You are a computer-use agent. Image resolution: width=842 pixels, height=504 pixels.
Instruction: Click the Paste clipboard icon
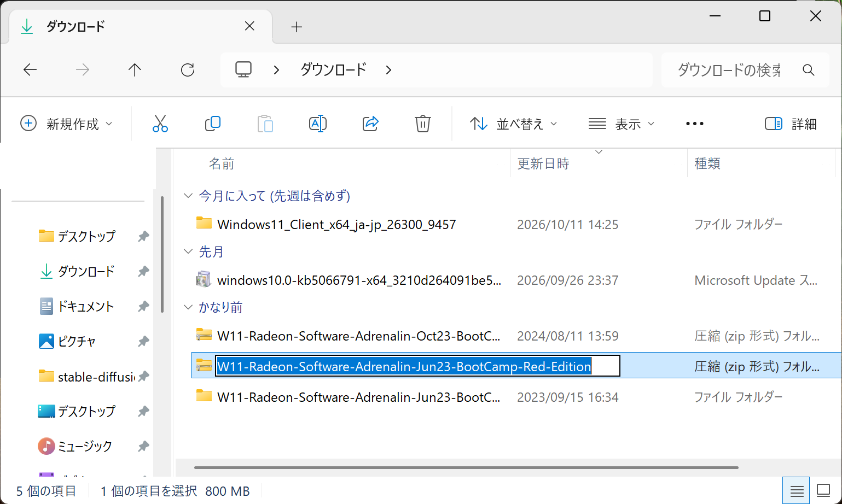(x=265, y=124)
